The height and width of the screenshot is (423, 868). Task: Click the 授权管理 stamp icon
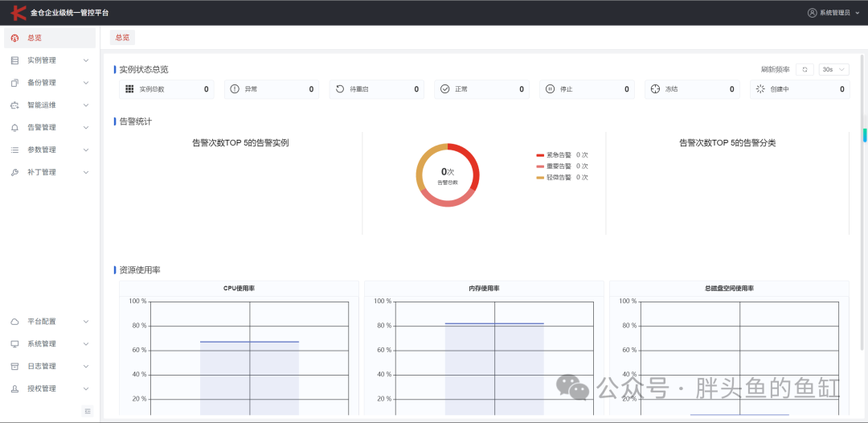(15, 388)
